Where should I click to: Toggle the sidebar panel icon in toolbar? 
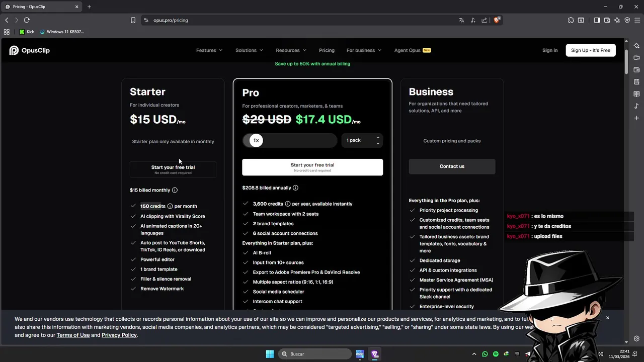click(x=597, y=20)
